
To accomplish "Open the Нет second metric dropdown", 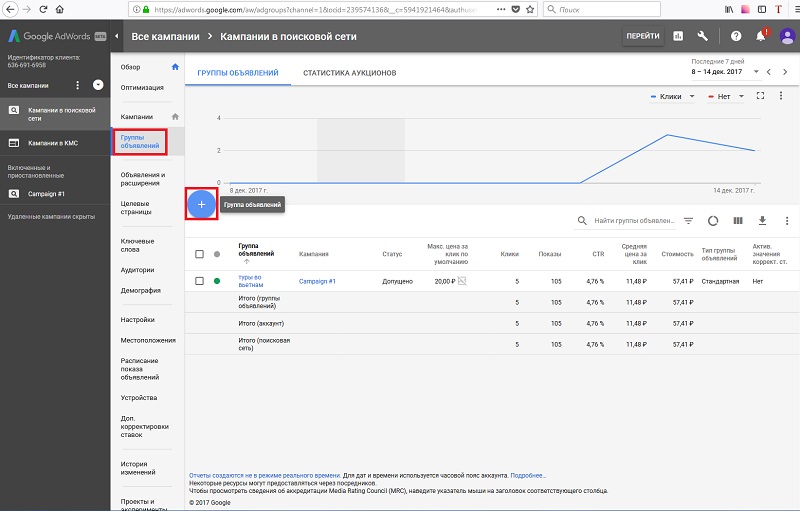I will tap(726, 96).
